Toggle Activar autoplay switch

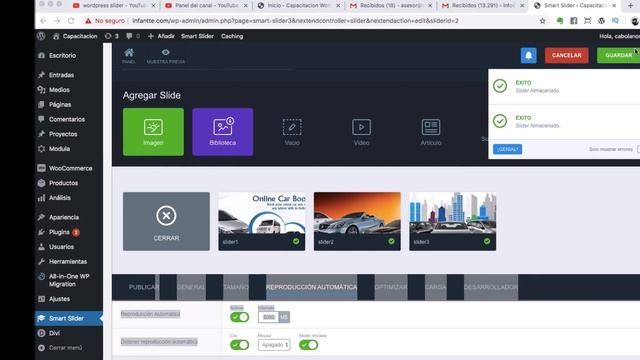click(x=239, y=317)
